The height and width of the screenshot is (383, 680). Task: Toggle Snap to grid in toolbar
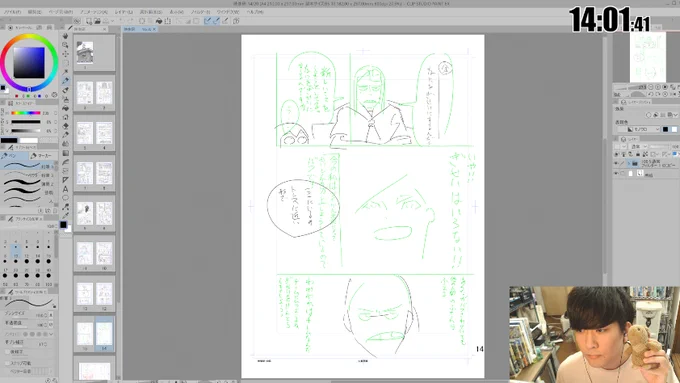(x=225, y=20)
